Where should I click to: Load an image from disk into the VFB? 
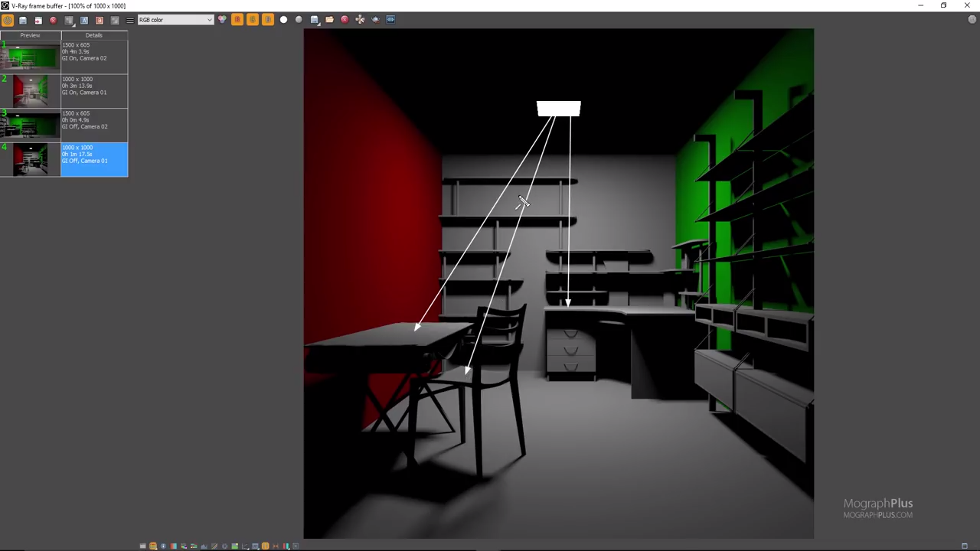click(329, 19)
